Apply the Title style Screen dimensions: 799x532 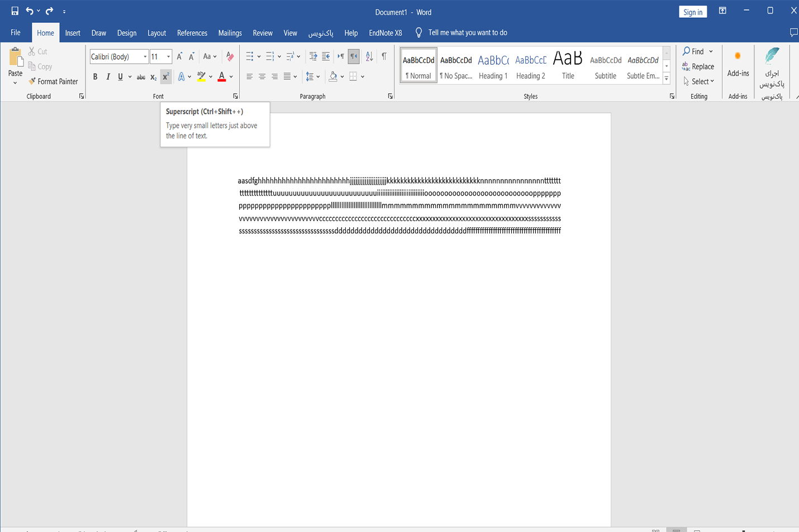(x=568, y=66)
